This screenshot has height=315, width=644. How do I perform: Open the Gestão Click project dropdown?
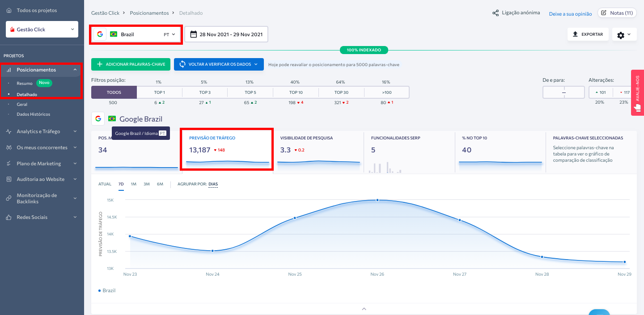coord(42,29)
